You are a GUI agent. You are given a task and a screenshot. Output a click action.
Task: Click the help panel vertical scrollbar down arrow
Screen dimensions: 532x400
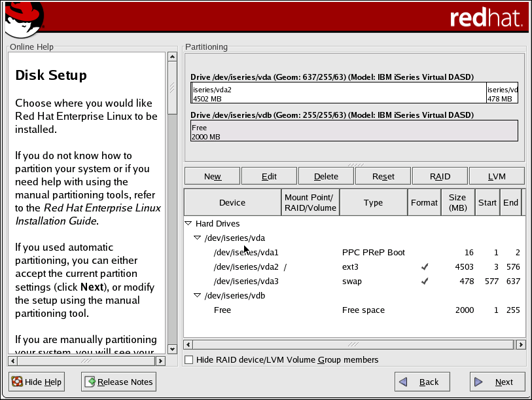click(x=173, y=349)
